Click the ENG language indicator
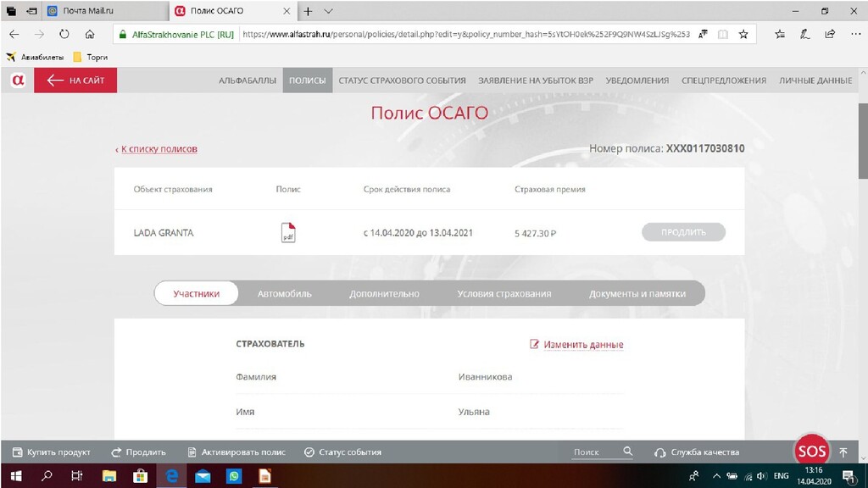The height and width of the screenshot is (488, 868). click(x=781, y=476)
